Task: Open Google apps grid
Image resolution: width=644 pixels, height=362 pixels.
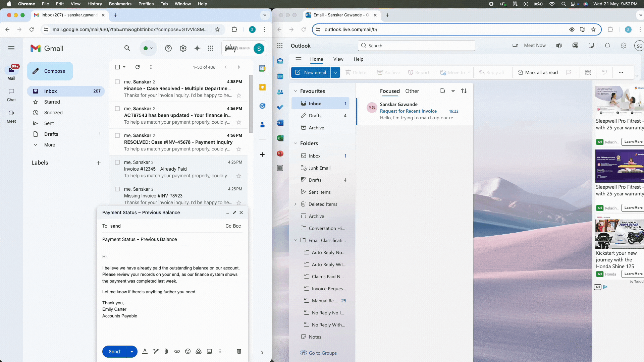Action: click(211, 48)
